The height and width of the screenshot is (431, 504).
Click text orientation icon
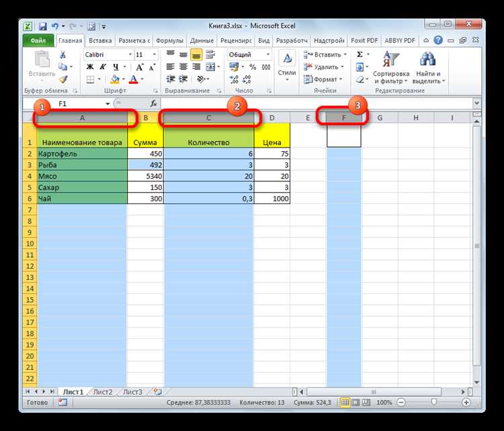[201, 79]
